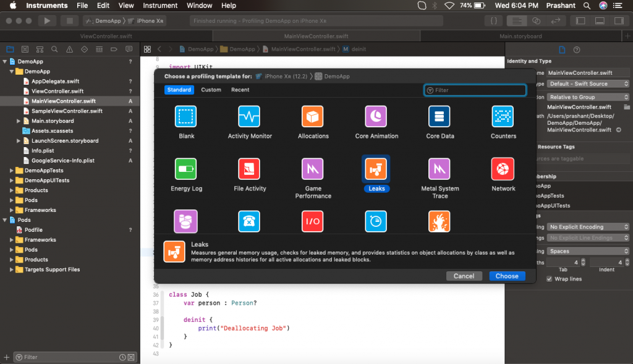Select the Network template
This screenshot has width=633, height=364.
coord(503,169)
